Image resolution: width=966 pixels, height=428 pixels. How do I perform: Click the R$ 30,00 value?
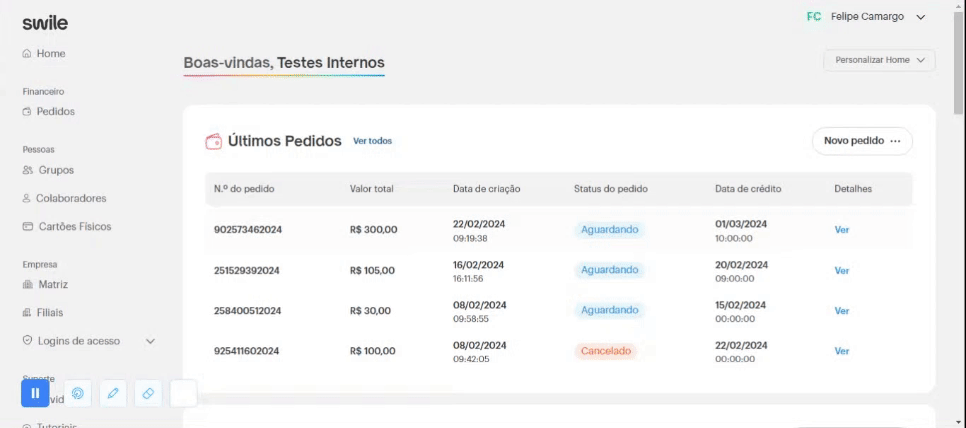point(370,311)
